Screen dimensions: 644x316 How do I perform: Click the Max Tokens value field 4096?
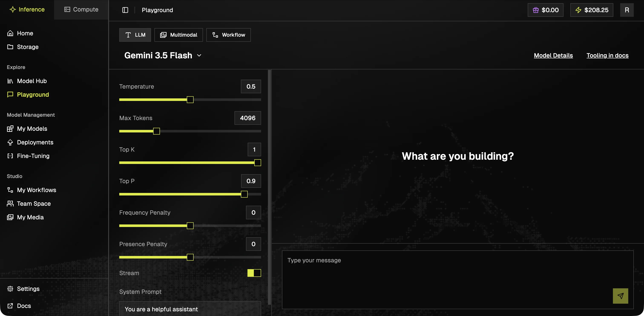point(247,118)
